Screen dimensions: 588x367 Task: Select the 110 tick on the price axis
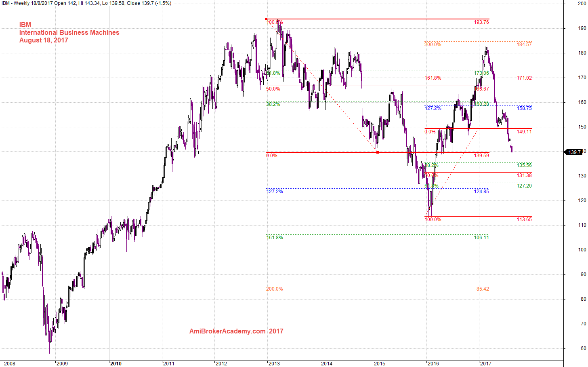click(x=582, y=225)
